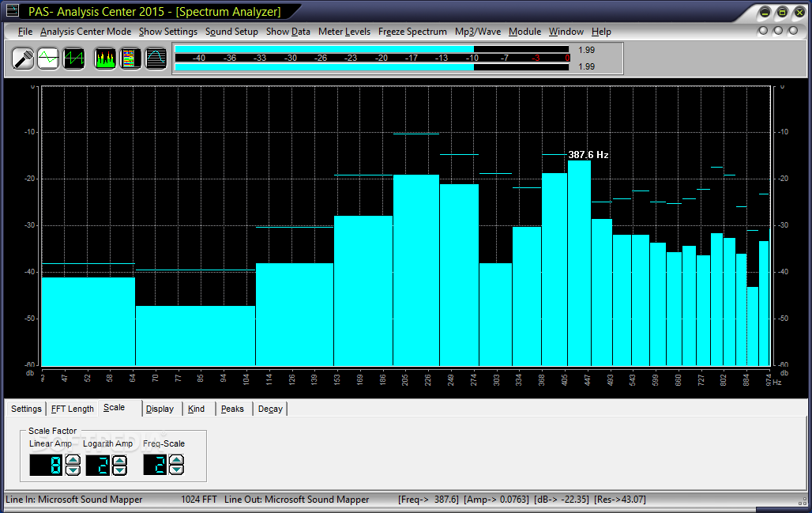
Task: Click the [Amp-> 0.0763] status readout
Action: tap(497, 500)
